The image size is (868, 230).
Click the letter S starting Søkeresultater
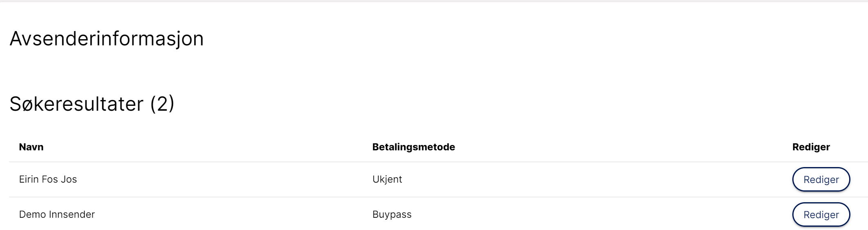[16, 104]
